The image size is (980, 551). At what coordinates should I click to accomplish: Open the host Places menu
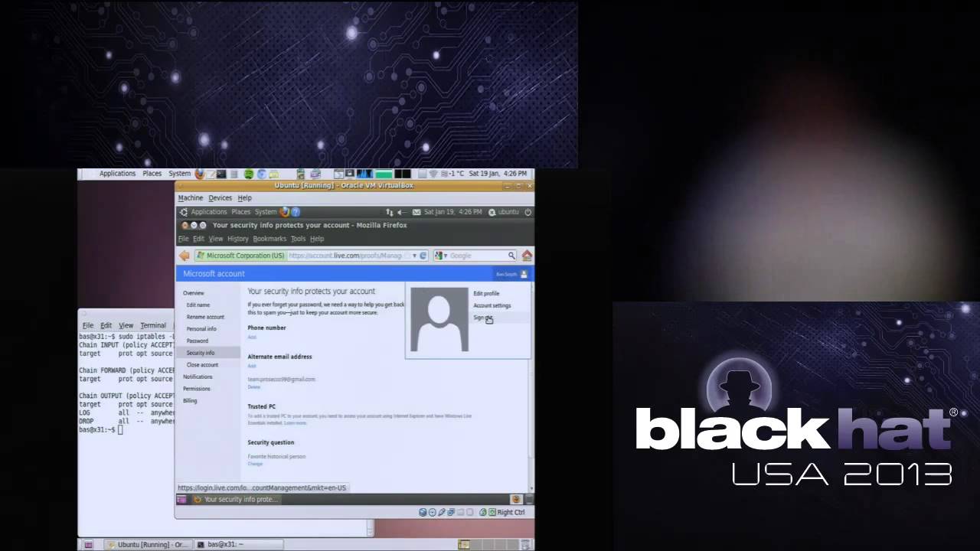152,174
